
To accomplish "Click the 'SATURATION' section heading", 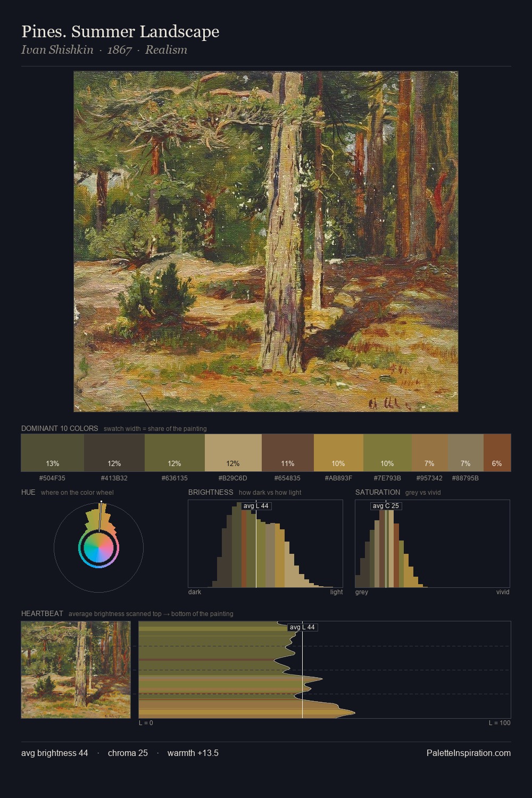I will pyautogui.click(x=378, y=492).
